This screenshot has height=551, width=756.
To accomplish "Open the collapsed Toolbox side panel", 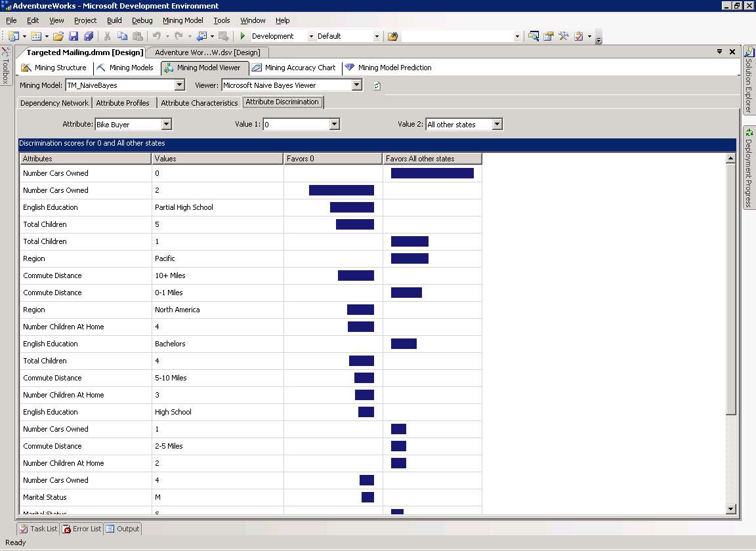I will (x=6, y=66).
